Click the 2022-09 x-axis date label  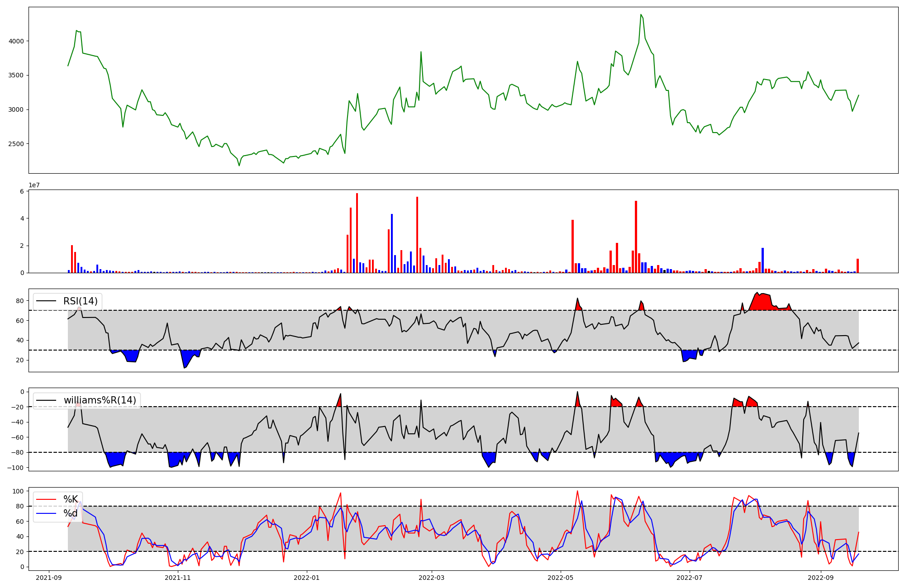point(820,578)
